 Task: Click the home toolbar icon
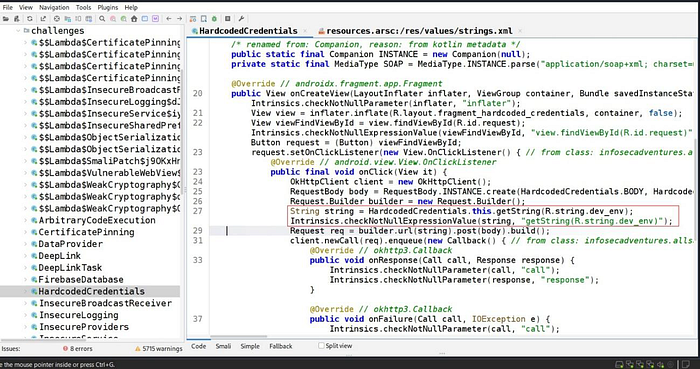(134, 19)
